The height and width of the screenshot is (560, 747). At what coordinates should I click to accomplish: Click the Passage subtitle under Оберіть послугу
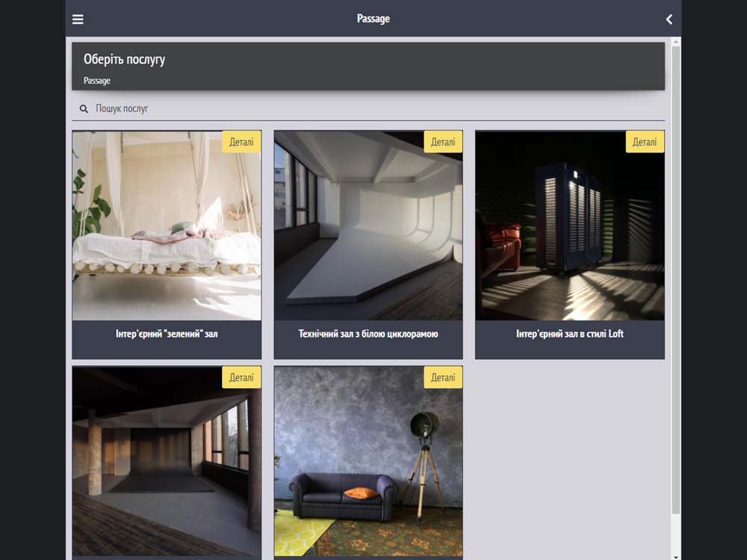[96, 81]
